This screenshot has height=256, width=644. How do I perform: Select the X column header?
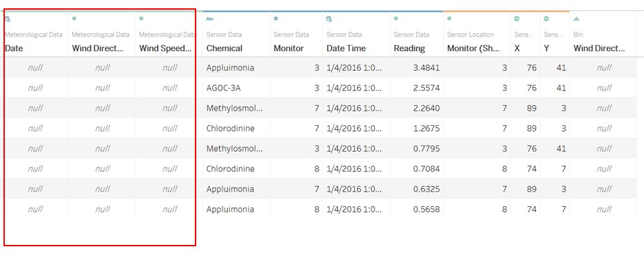(517, 48)
